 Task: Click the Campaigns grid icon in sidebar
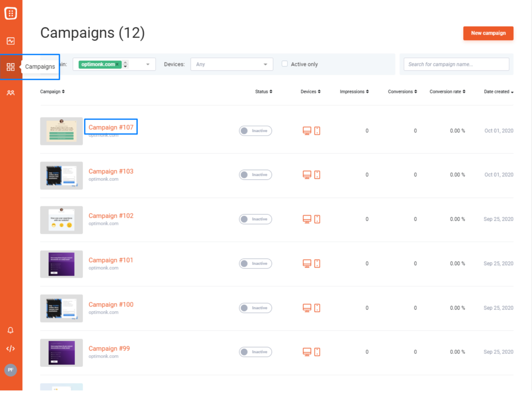[11, 67]
